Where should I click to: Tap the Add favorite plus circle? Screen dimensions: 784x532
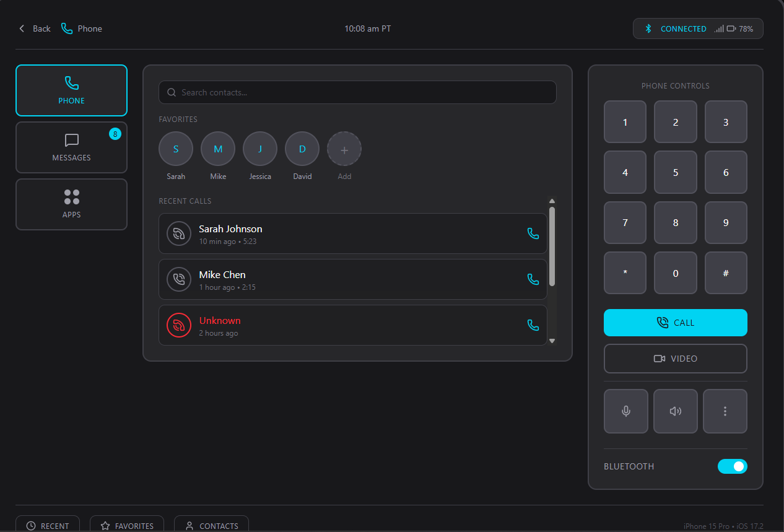pos(344,149)
